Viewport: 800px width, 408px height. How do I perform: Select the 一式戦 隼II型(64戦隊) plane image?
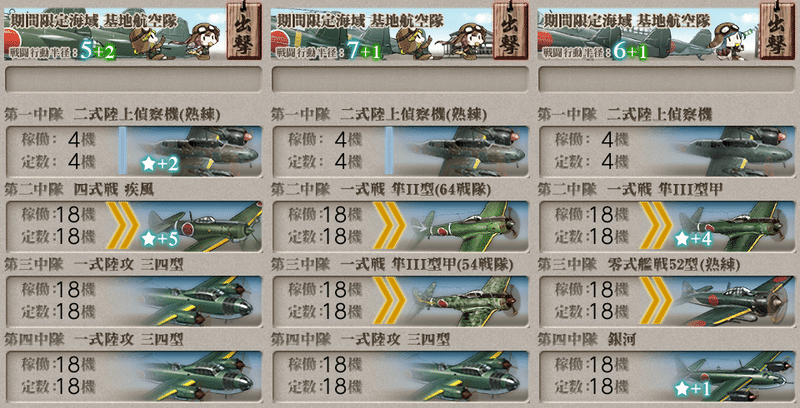pyautogui.click(x=469, y=226)
